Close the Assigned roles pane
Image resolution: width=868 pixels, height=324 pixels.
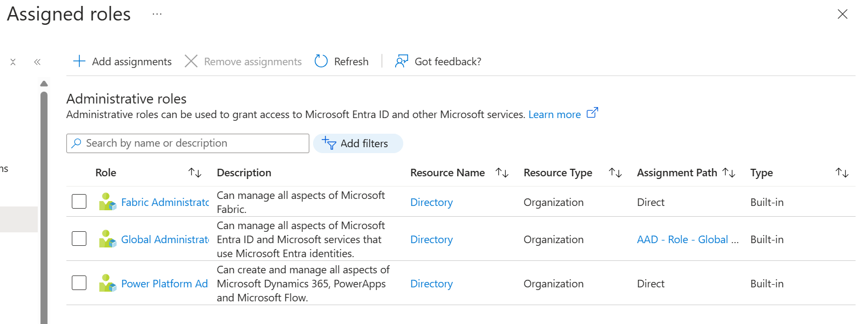pos(842,14)
